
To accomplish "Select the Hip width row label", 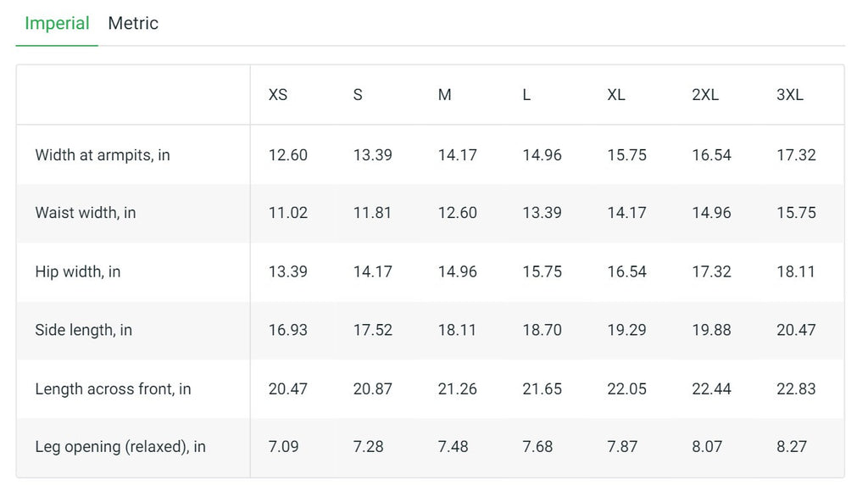I will [x=78, y=272].
